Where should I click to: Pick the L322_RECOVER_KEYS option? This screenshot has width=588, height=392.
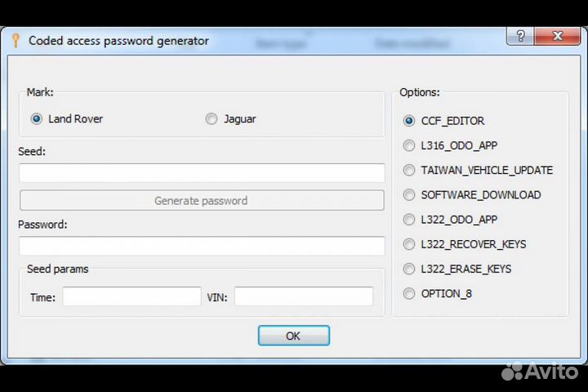pos(409,244)
